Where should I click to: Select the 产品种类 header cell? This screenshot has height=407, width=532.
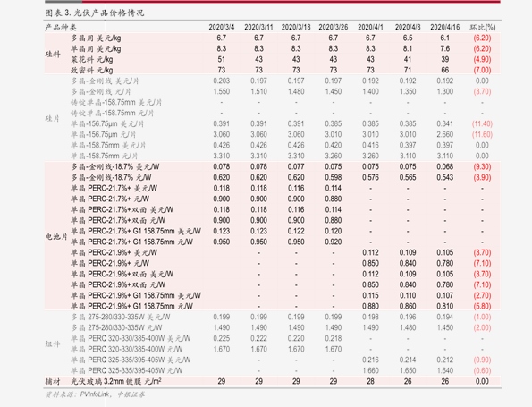click(61, 28)
